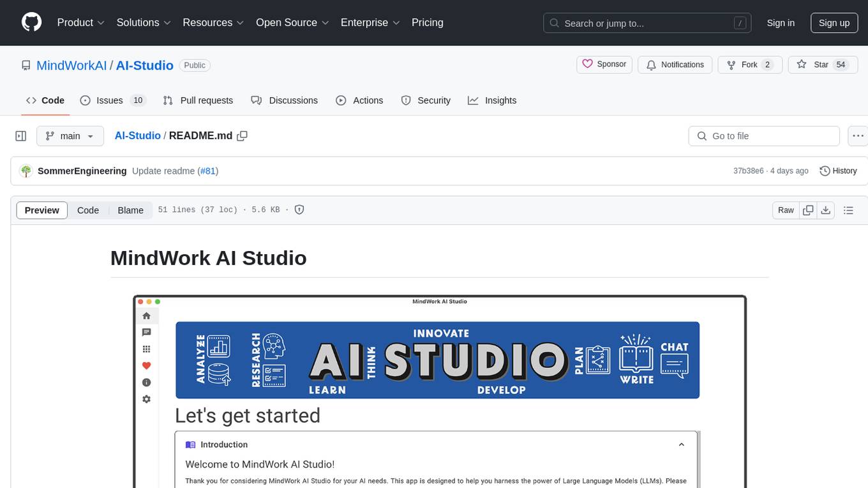Open pull request #81 link
868x488 pixels.
click(x=208, y=171)
